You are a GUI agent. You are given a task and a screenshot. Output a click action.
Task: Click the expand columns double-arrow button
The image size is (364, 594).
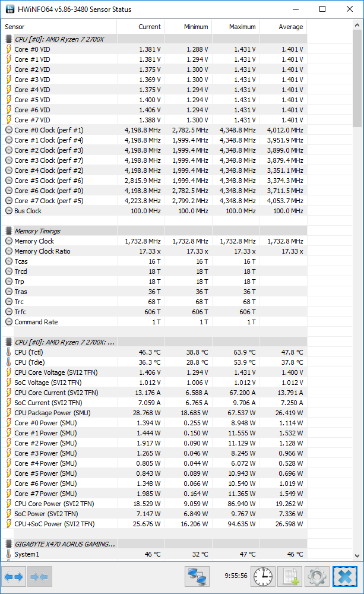[x=15, y=576]
